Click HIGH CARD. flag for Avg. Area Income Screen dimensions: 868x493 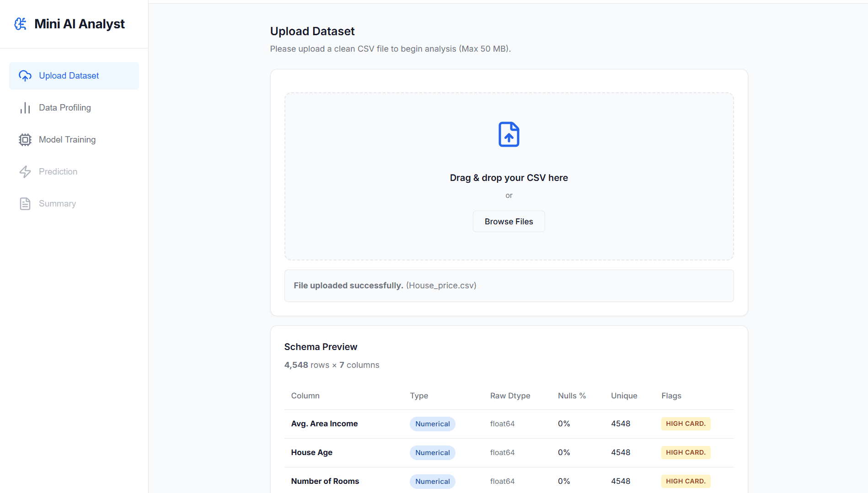tap(686, 424)
